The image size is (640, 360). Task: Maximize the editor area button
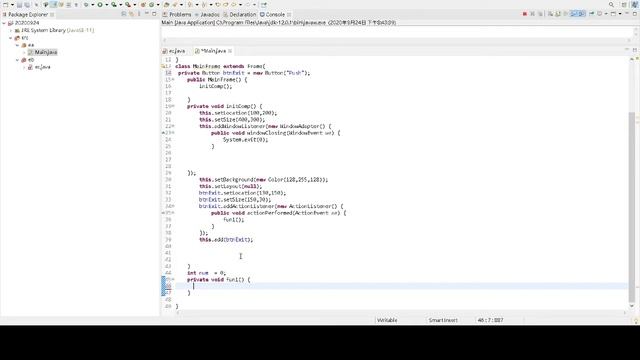tap(635, 50)
